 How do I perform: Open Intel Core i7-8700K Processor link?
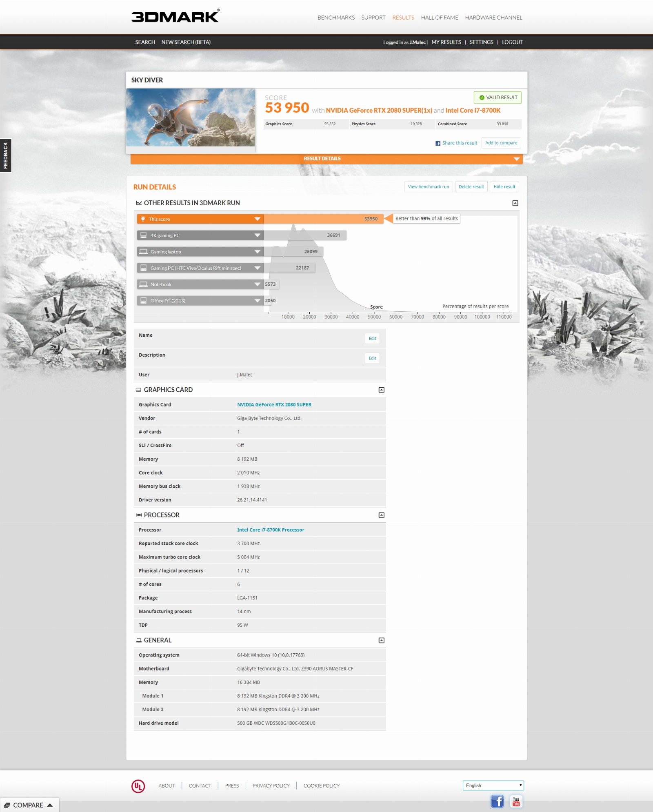tap(271, 530)
